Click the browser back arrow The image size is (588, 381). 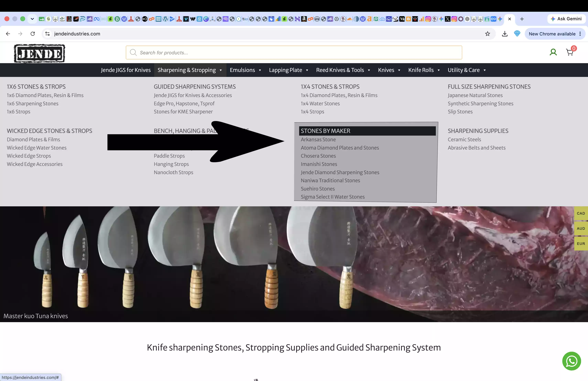(8, 34)
